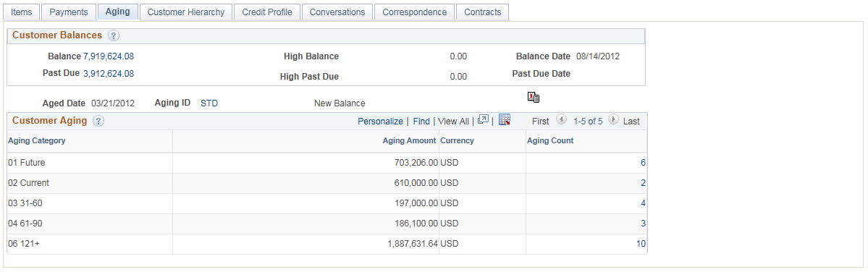Viewport: 868px width, 272px height.
Task: Click the New Balance label
Action: 340,103
